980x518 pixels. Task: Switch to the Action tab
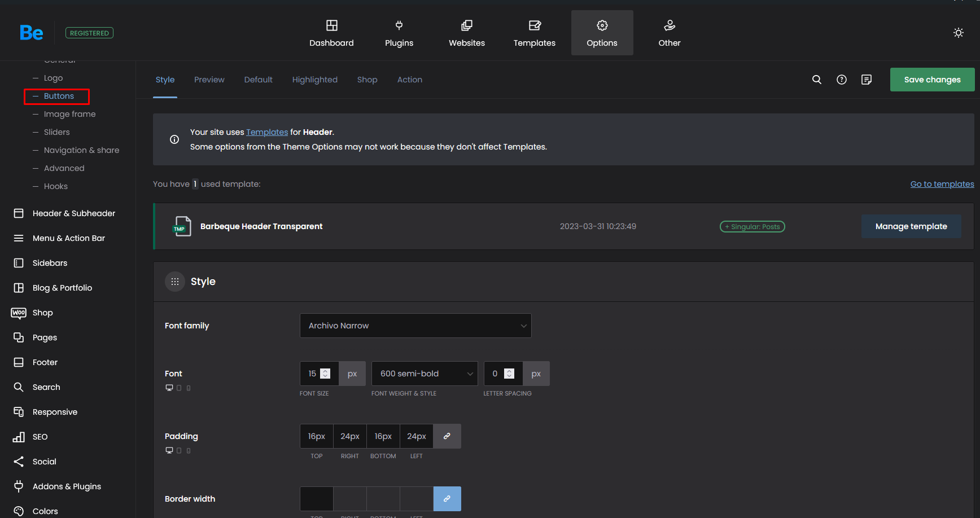click(x=410, y=80)
